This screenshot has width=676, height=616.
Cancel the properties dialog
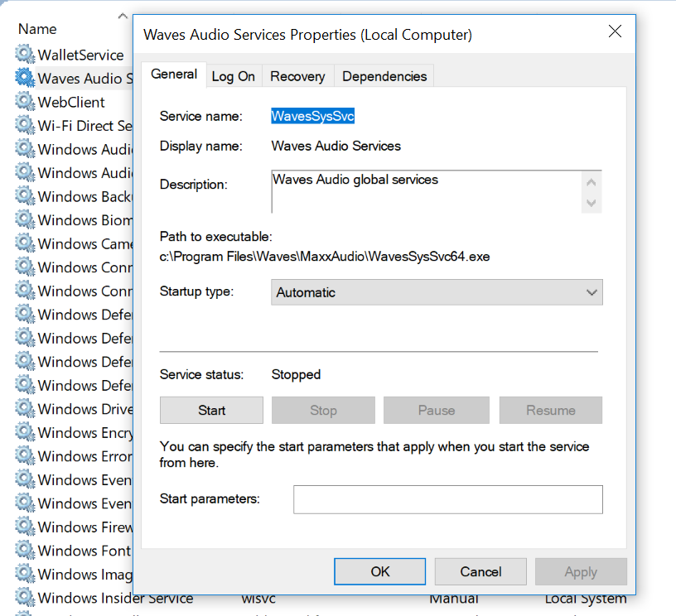coord(480,571)
